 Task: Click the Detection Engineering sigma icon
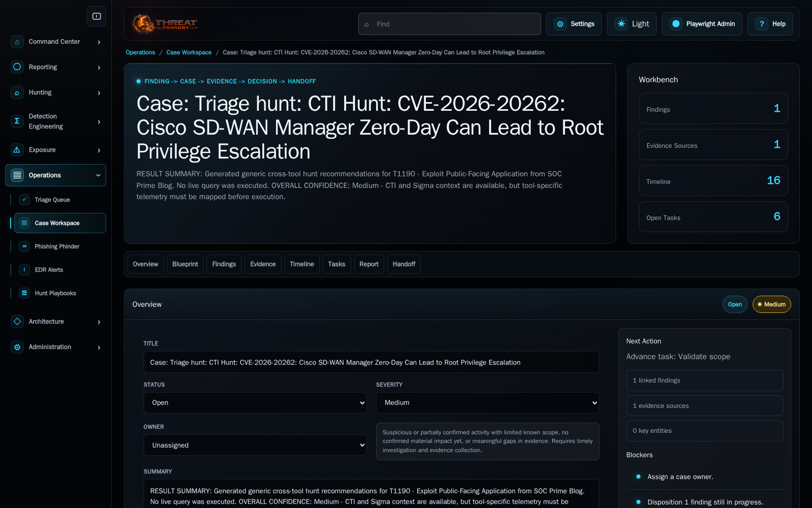click(17, 121)
